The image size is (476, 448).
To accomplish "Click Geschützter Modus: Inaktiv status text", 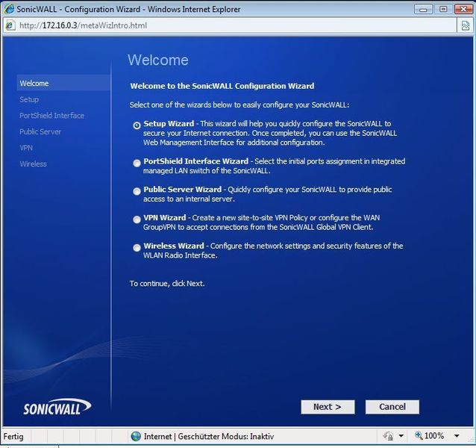I will click(226, 437).
